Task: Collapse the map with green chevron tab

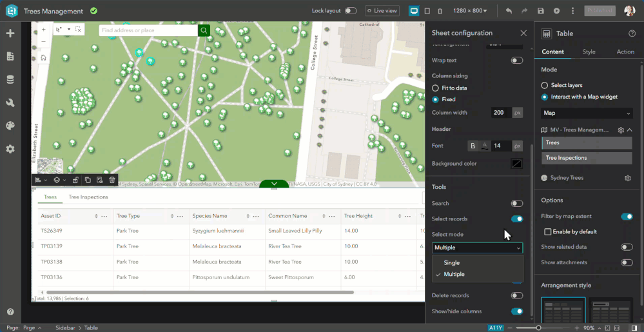Action: pos(275,184)
